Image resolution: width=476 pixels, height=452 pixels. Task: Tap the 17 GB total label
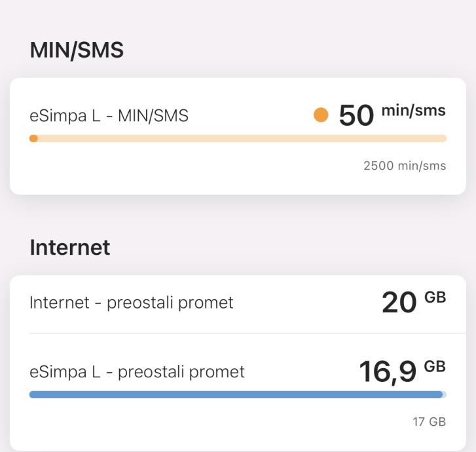[429, 422]
